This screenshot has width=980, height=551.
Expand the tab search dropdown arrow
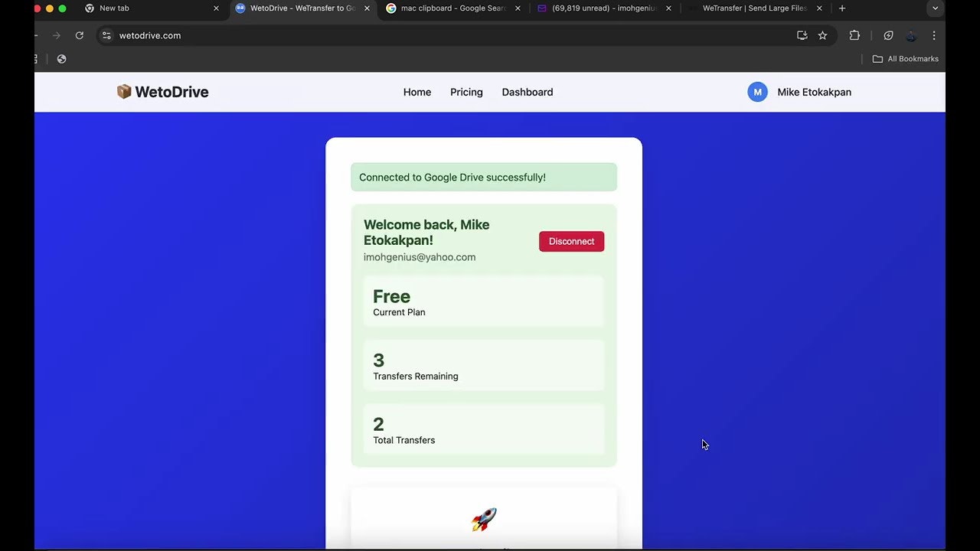pos(935,8)
